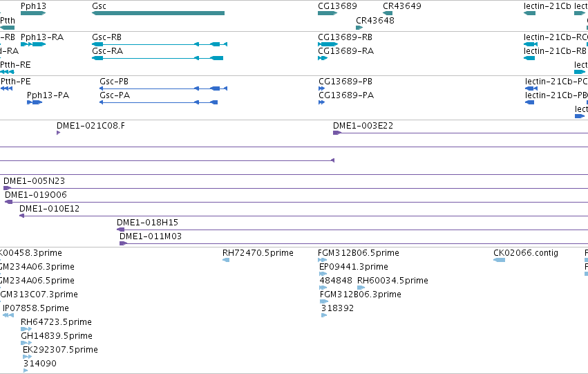This screenshot has height=374, width=588.
Task: Click the CK02066.contig feature
Action: tap(499, 260)
